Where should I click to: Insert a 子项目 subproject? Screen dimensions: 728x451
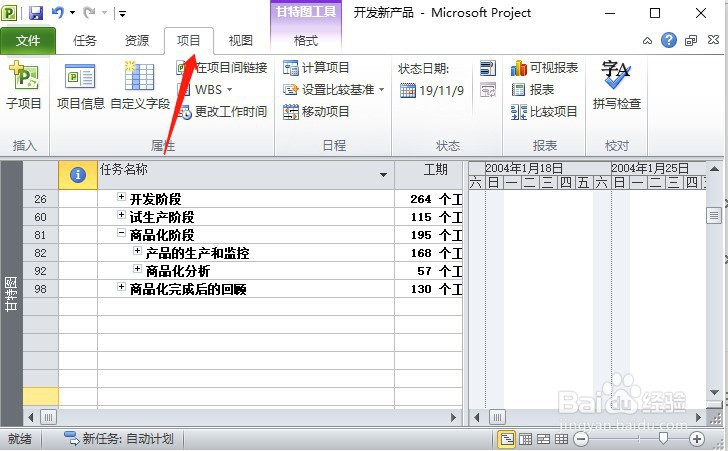pyautogui.click(x=24, y=85)
